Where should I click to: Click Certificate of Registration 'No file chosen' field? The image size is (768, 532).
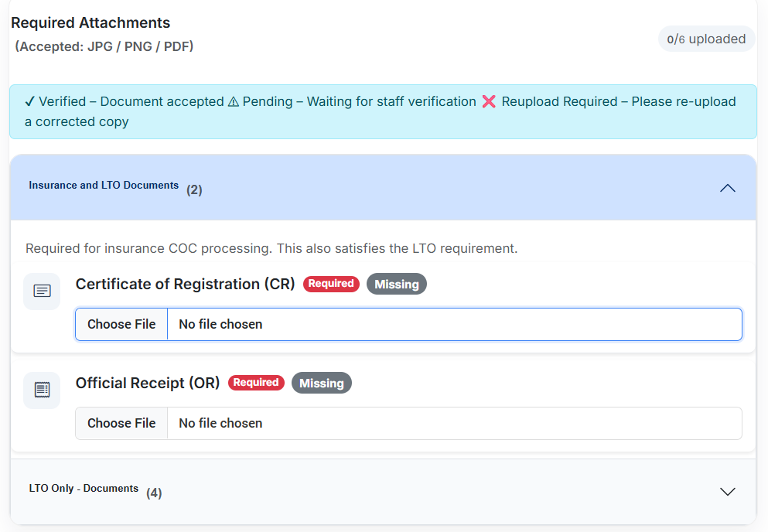[x=453, y=325]
